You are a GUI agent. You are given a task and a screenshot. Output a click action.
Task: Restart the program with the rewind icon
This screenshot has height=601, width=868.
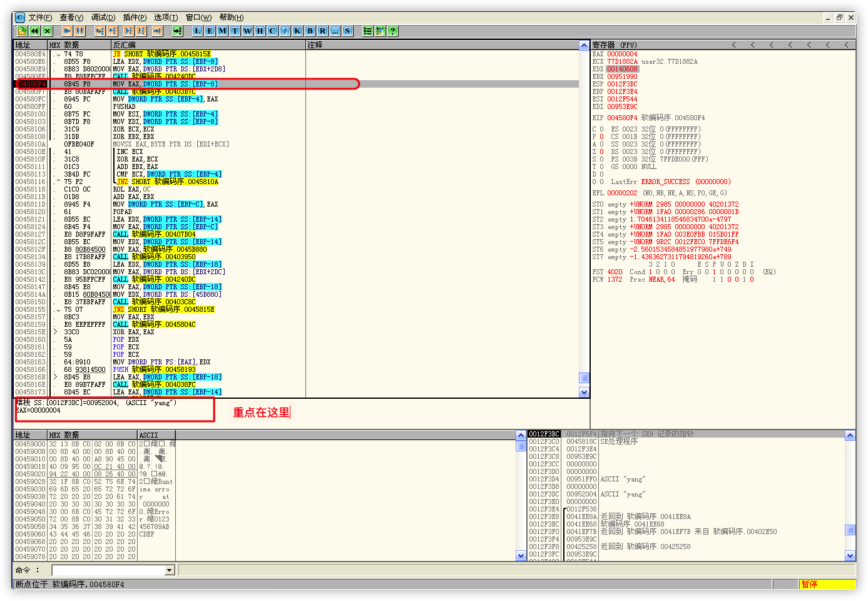34,31
